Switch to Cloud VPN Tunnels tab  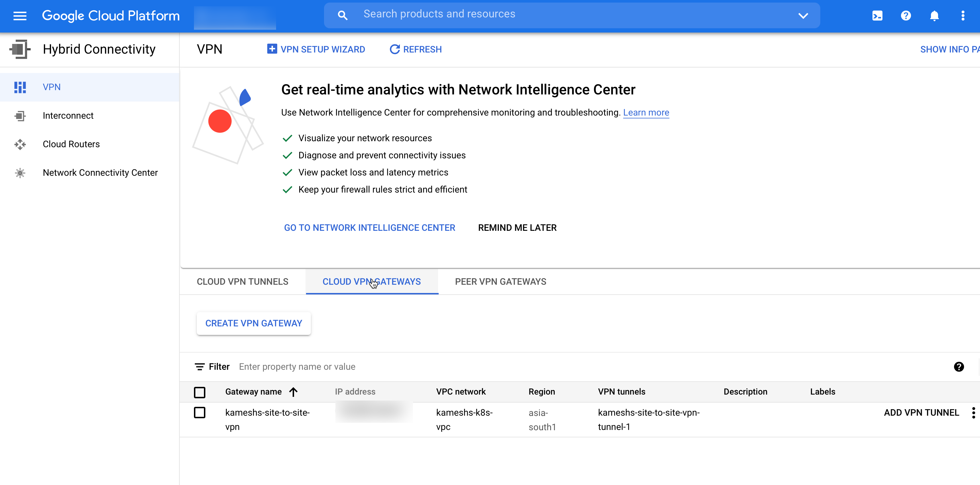click(242, 282)
